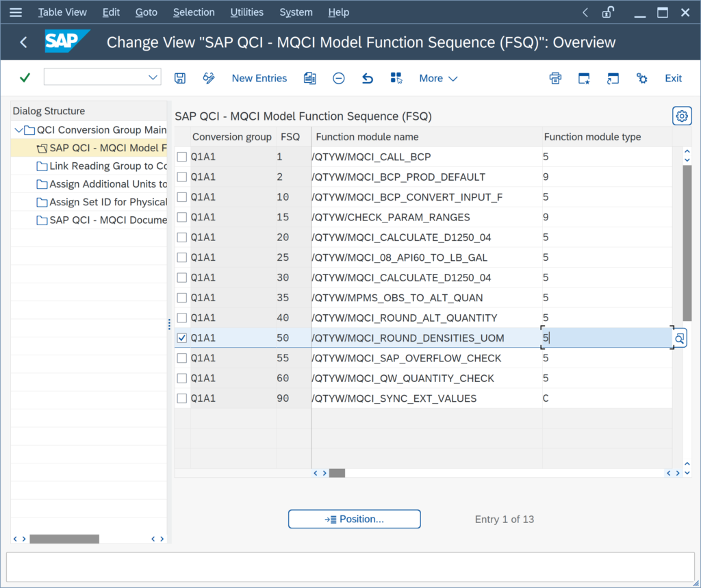Select Link Reading Group tree item
The width and height of the screenshot is (701, 588).
click(107, 166)
